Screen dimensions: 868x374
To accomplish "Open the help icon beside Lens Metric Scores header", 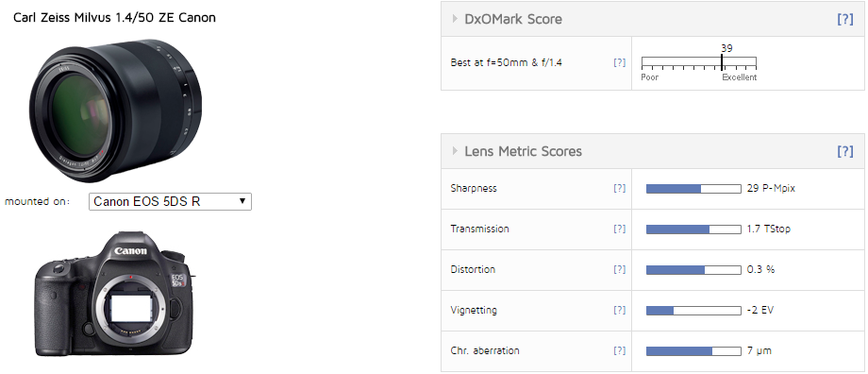I will pyautogui.click(x=844, y=151).
